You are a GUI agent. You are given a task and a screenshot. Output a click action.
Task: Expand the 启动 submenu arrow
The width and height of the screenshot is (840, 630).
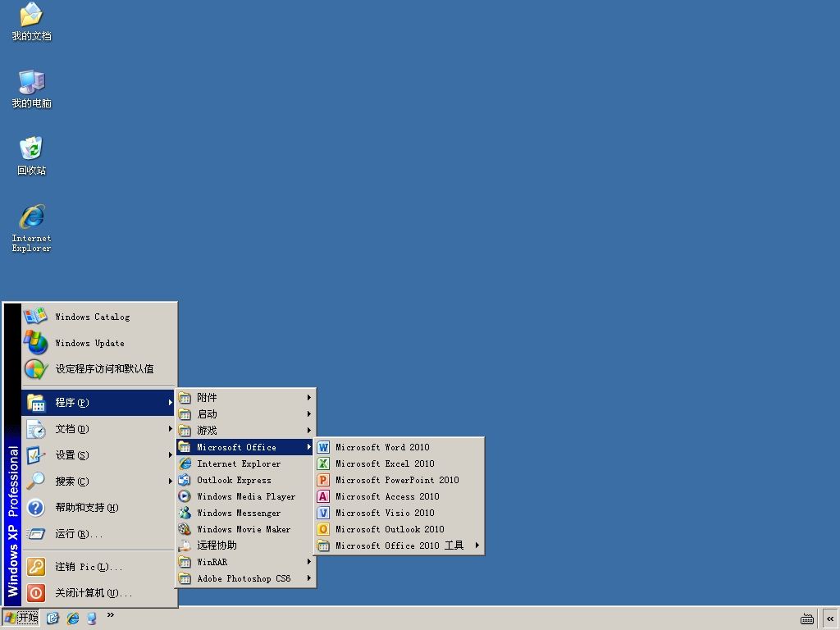(309, 414)
